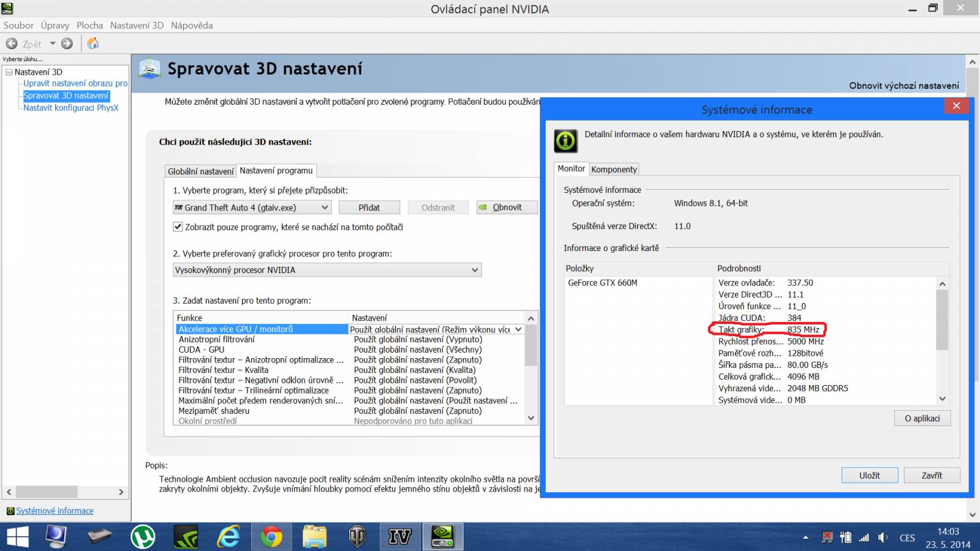Image resolution: width=980 pixels, height=551 pixels.
Task: Toggle Zobrazit pouze programy checkbox
Action: [x=178, y=227]
